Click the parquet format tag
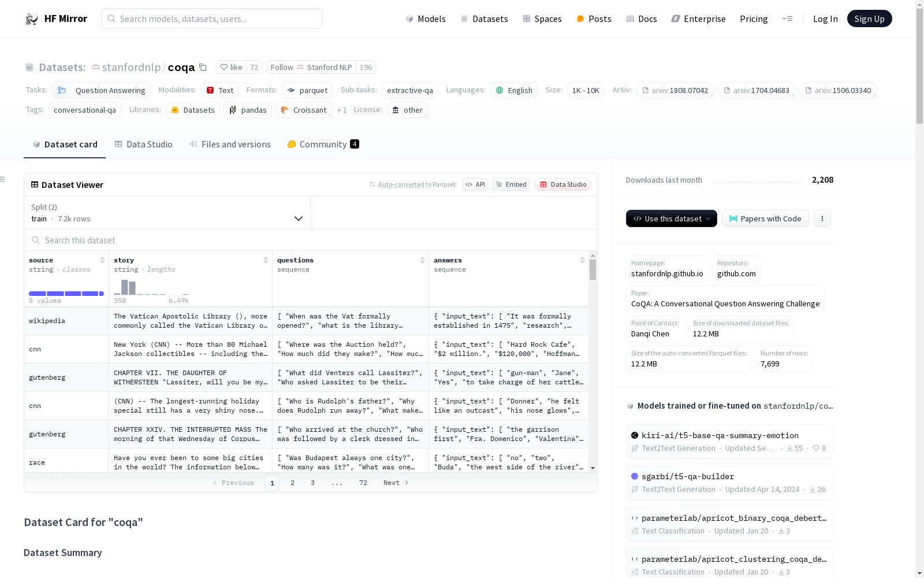 pyautogui.click(x=307, y=90)
